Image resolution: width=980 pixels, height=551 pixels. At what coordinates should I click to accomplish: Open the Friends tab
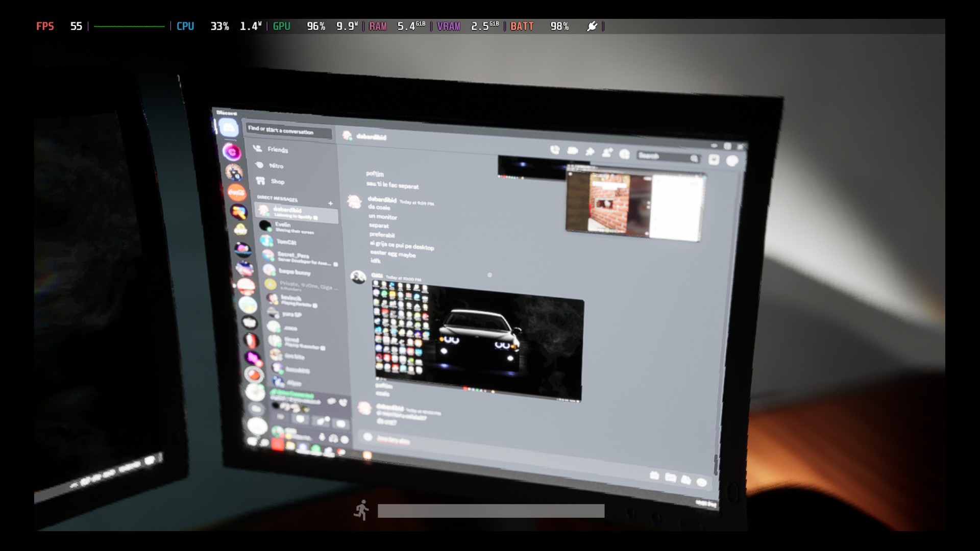pyautogui.click(x=277, y=149)
